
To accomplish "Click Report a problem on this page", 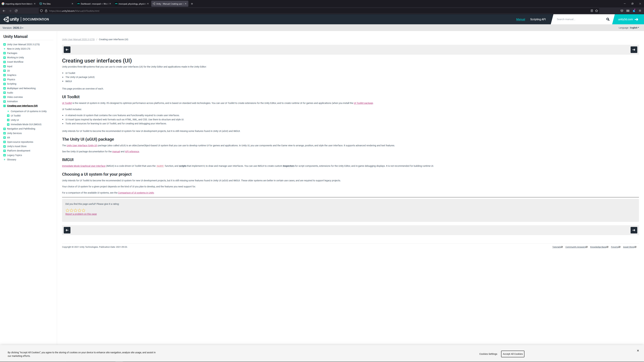I will (x=81, y=214).
